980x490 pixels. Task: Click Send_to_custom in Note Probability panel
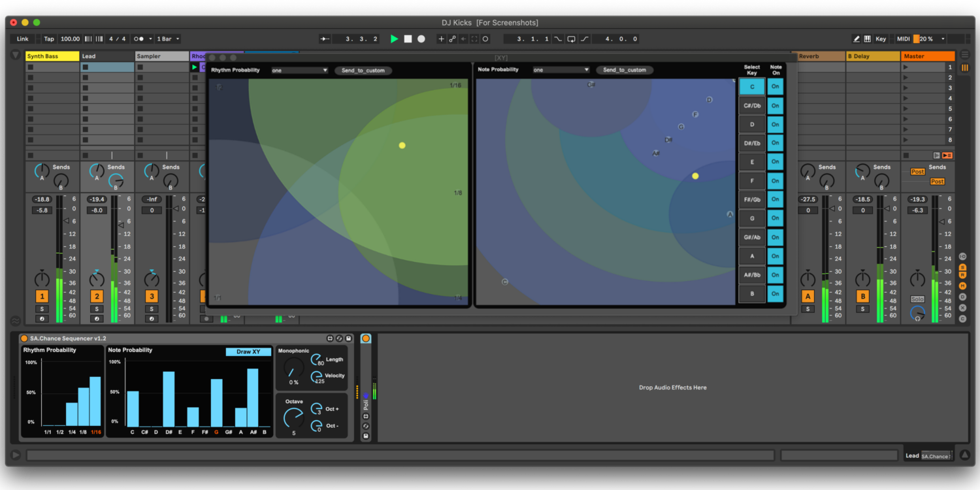click(x=625, y=70)
